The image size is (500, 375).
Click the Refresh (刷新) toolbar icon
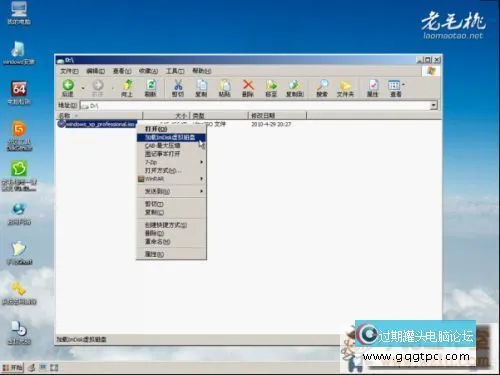tap(151, 85)
